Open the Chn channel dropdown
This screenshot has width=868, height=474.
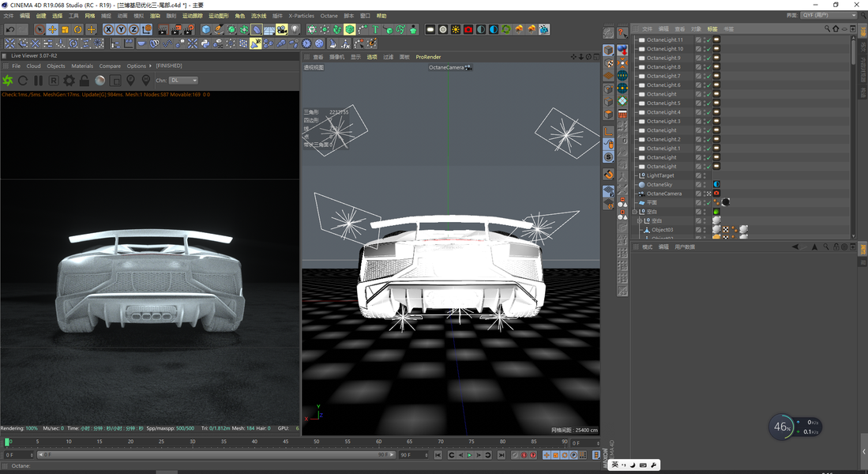pyautogui.click(x=183, y=81)
